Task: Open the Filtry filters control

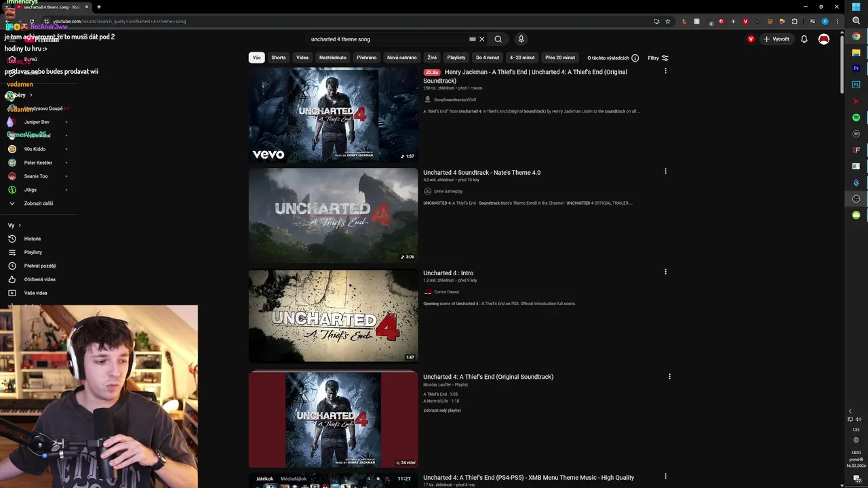Action: coord(658,58)
